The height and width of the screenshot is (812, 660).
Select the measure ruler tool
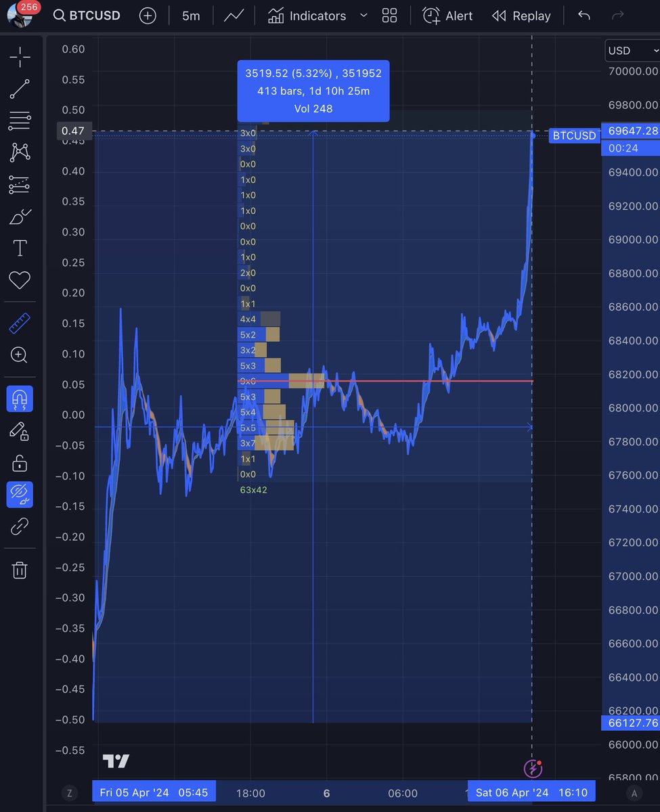[20, 323]
